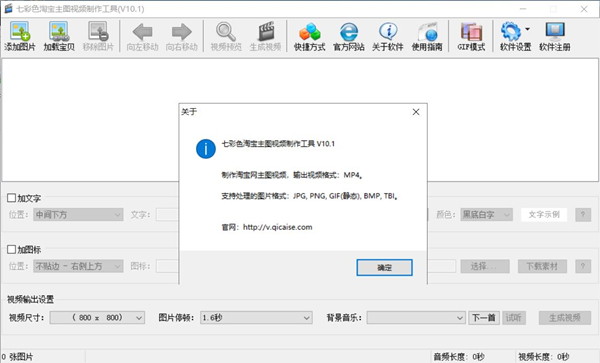600x363 pixels.
Task: Click the 下载素材 download material button
Action: [542, 266]
